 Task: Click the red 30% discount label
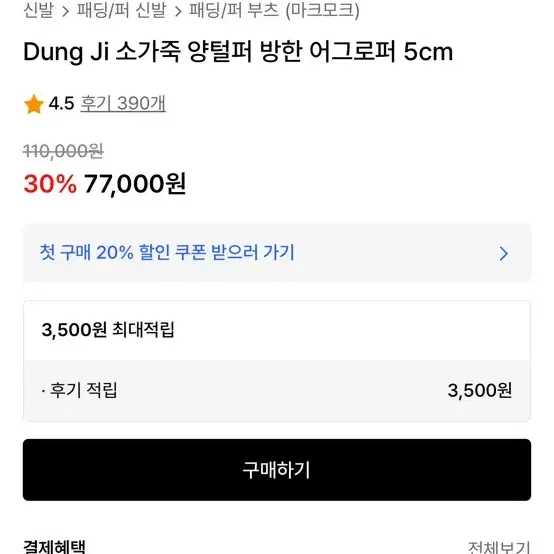pyautogui.click(x=50, y=184)
